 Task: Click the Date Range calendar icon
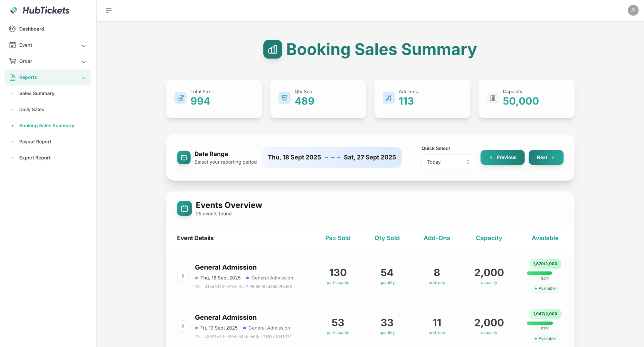click(x=184, y=157)
